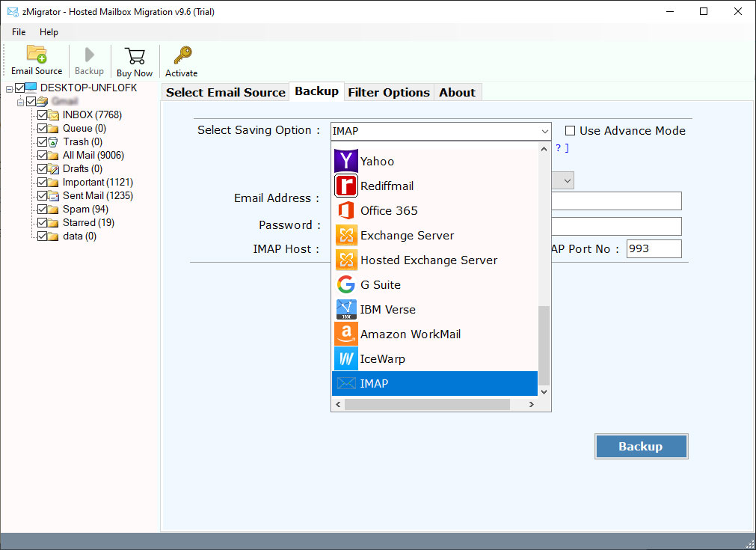This screenshot has width=756, height=550.
Task: Click the horizontal scrollbar thumb in list
Action: click(427, 404)
